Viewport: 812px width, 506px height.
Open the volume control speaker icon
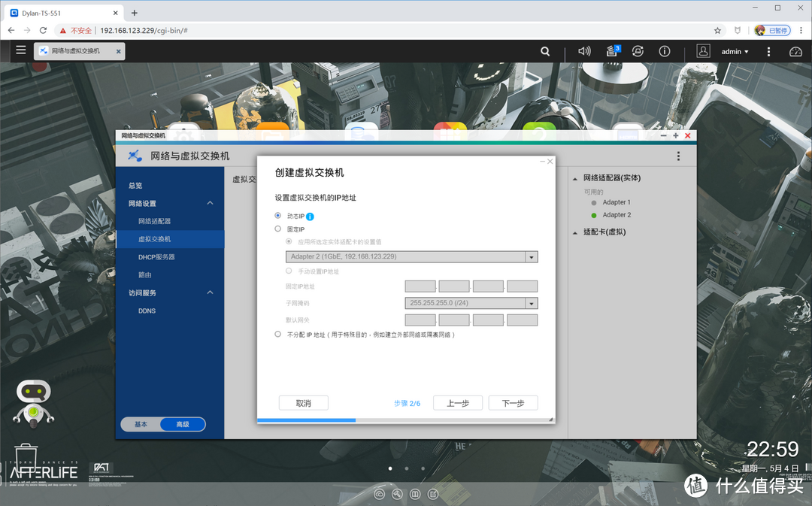click(x=584, y=51)
